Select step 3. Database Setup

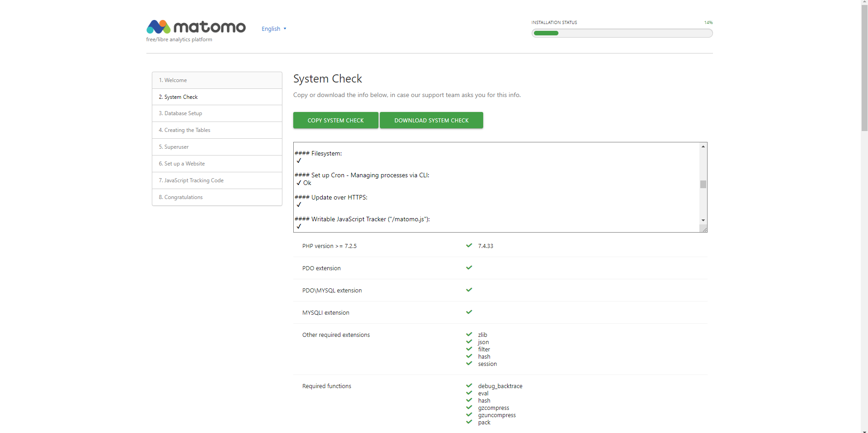217,113
